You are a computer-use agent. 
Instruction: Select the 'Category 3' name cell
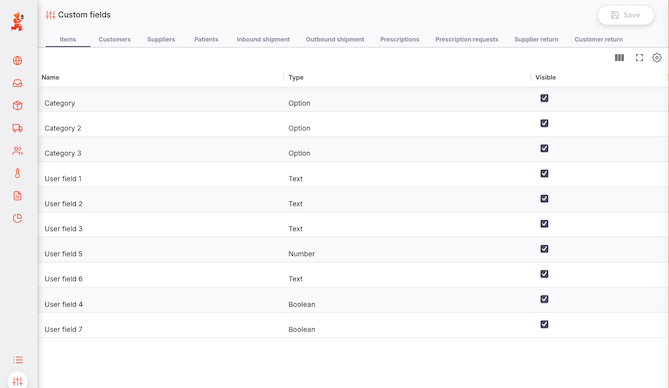coord(63,153)
